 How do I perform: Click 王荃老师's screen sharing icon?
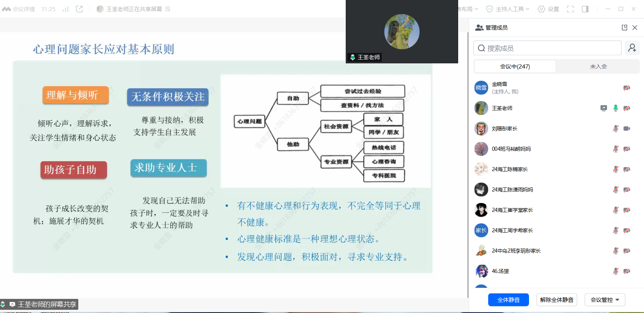604,108
